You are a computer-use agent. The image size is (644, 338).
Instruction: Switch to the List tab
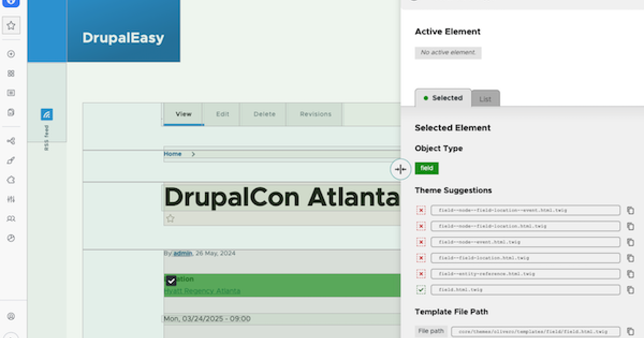coord(485,99)
